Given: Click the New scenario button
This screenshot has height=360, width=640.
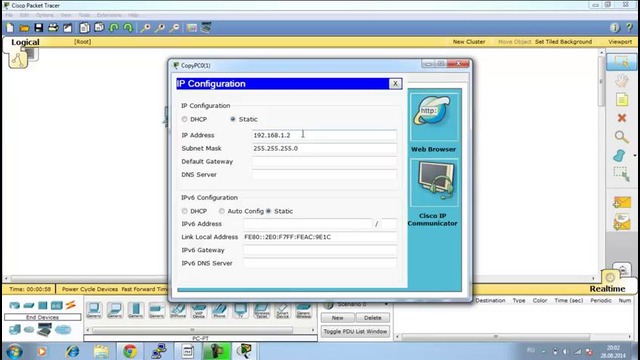Looking at the screenshot, I should pyautogui.click(x=338, y=318).
